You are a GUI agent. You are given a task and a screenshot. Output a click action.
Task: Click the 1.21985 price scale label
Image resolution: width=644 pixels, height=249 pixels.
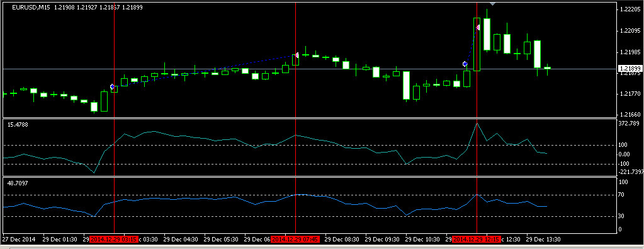point(630,52)
